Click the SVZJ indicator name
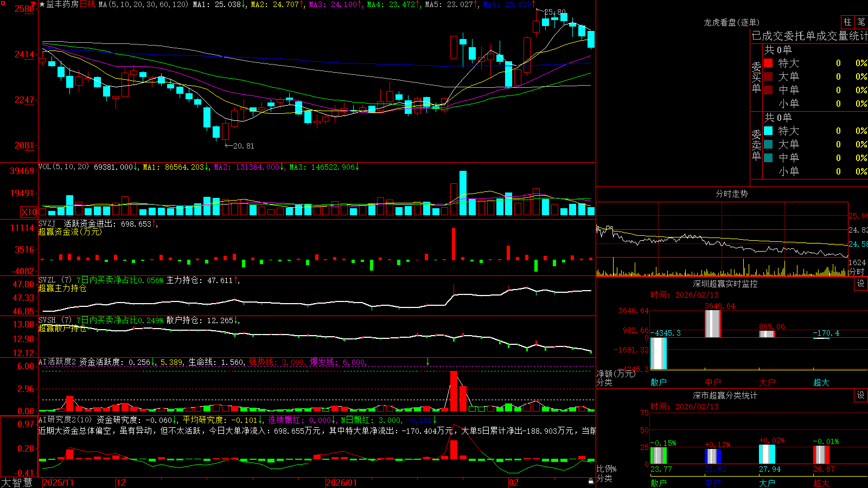 tap(47, 223)
